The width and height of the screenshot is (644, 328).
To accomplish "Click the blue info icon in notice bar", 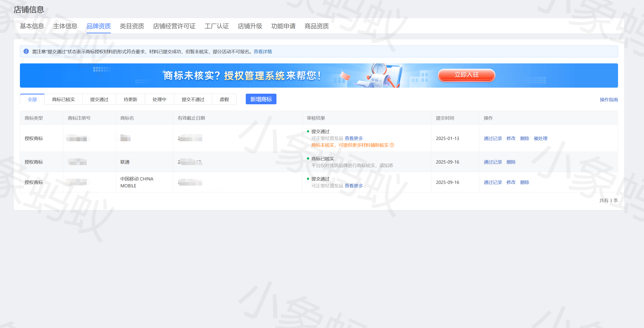I will click(x=26, y=51).
